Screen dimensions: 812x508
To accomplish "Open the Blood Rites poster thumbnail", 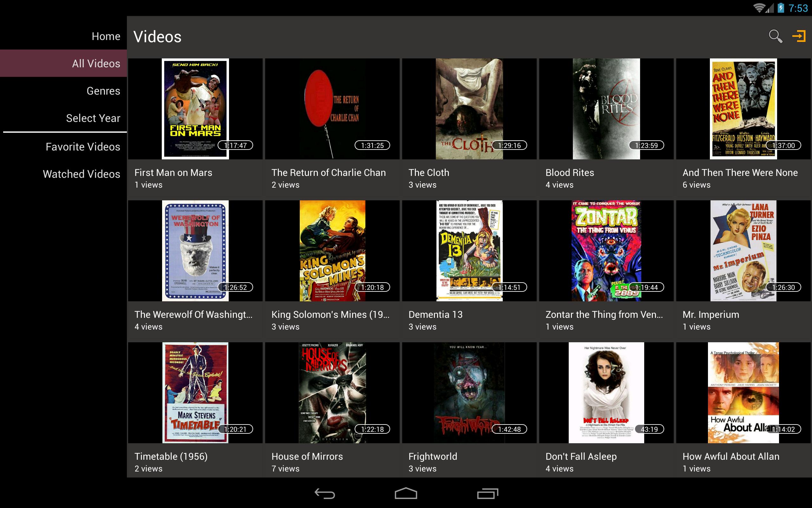I will coord(606,109).
